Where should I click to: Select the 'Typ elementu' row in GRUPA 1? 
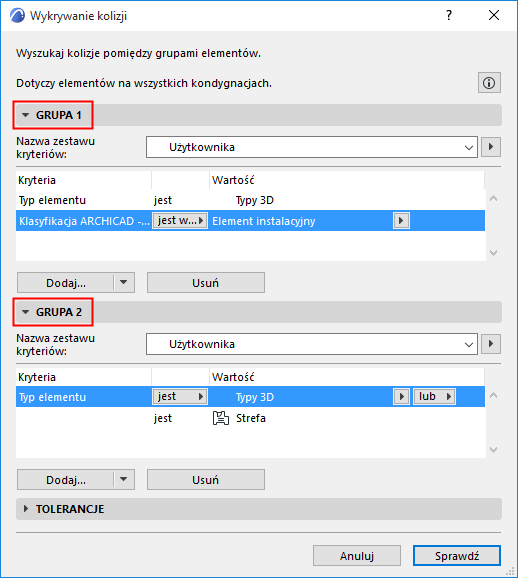pyautogui.click(x=250, y=200)
